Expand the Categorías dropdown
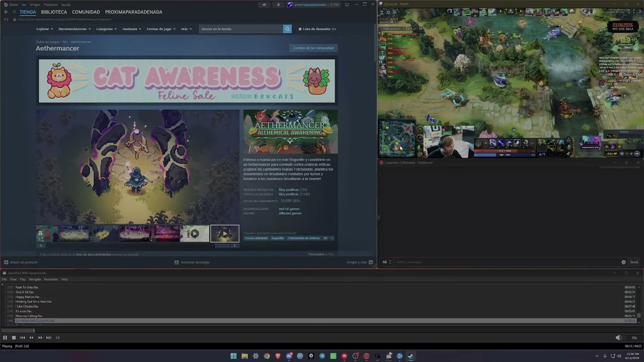The height and width of the screenshot is (362, 644). (107, 29)
